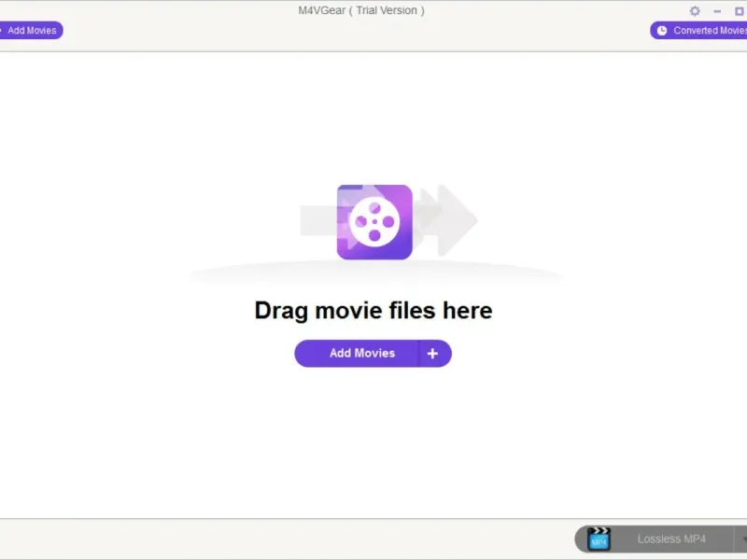Viewport: 747px width, 560px height.
Task: Click the film reel app icon
Action: (x=374, y=222)
